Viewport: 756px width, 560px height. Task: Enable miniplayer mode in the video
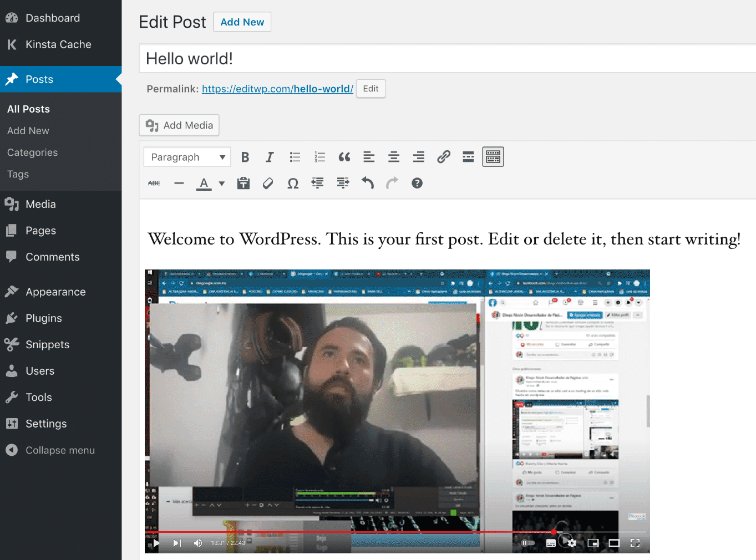pos(593,543)
